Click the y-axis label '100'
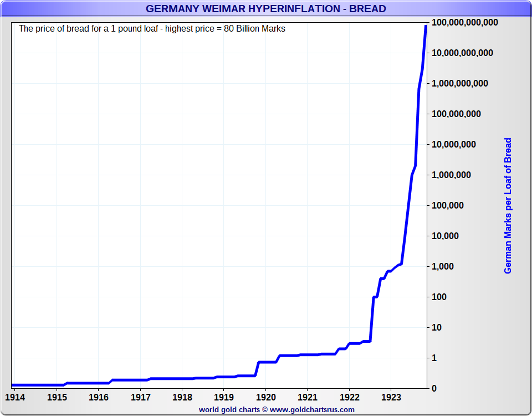Image resolution: width=532 pixels, height=416 pixels. coord(439,297)
